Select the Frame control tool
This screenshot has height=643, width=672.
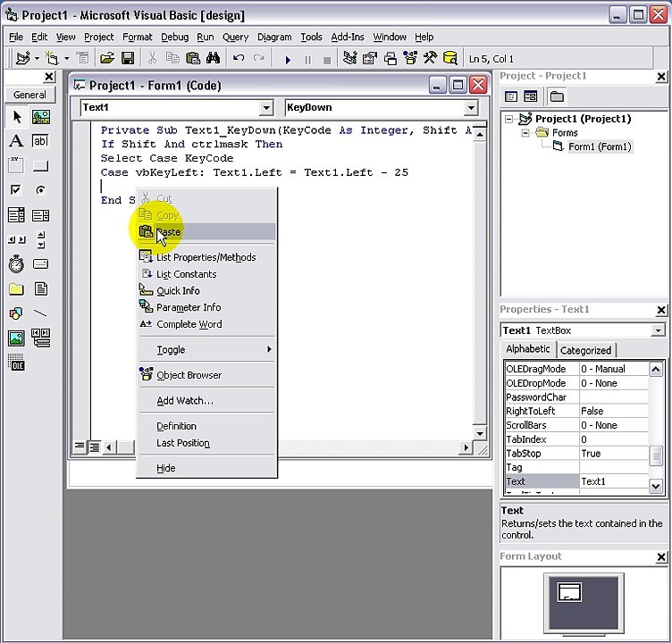click(16, 165)
